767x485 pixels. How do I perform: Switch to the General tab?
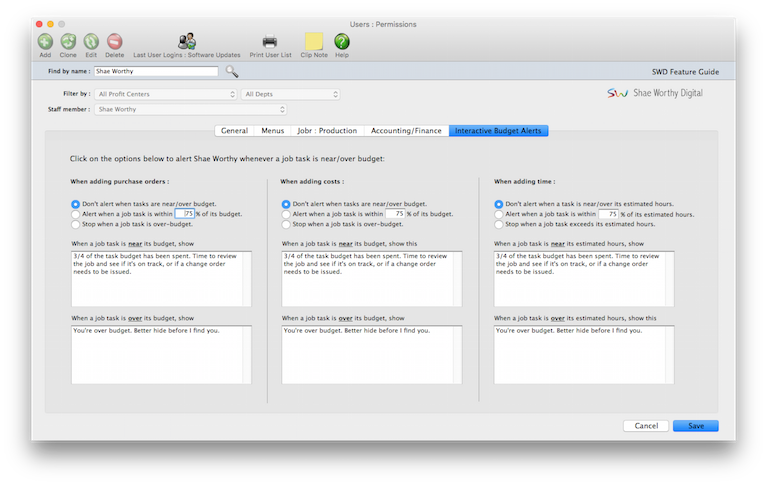coord(234,130)
